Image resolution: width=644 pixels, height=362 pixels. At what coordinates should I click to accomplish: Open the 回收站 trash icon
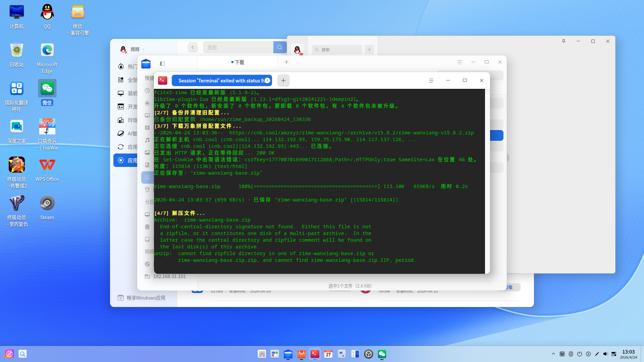pyautogui.click(x=16, y=55)
